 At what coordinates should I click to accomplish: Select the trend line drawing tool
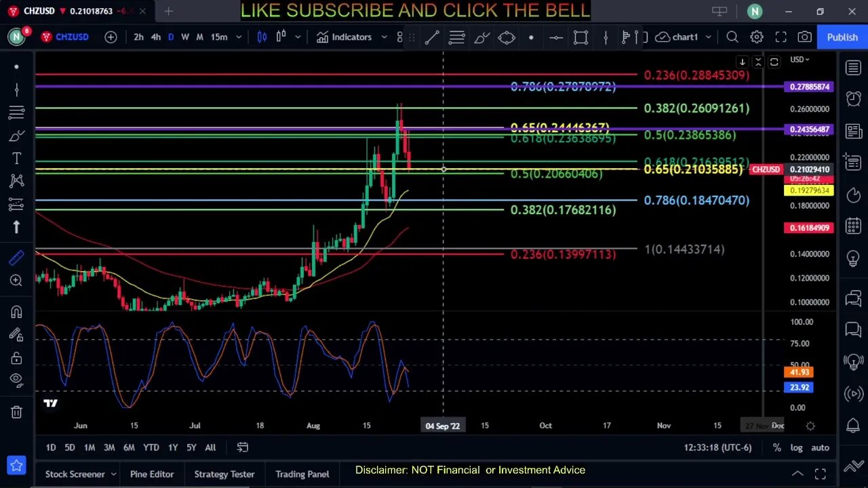pyautogui.click(x=432, y=38)
